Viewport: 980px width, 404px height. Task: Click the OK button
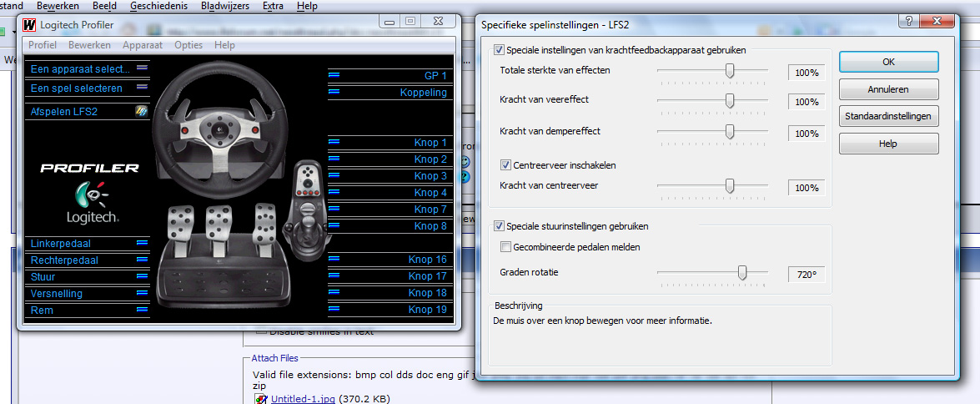pos(888,62)
